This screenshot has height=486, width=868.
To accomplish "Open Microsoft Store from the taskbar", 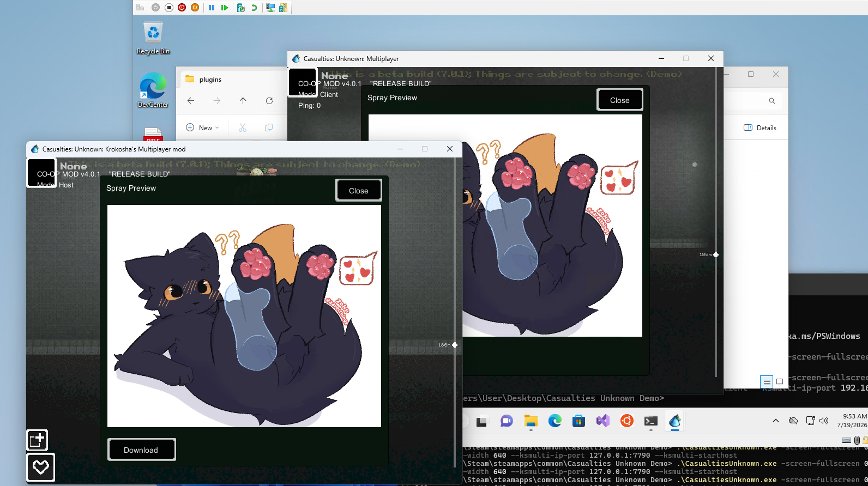I will click(x=579, y=421).
